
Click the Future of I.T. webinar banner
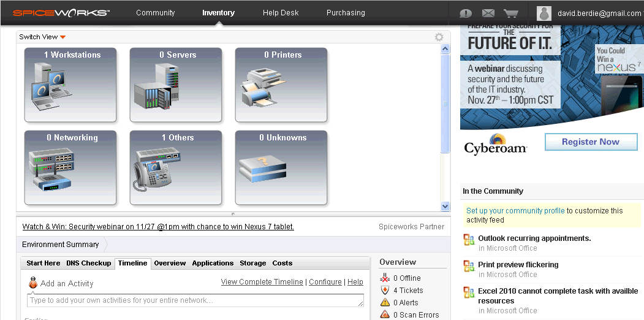pos(551,77)
